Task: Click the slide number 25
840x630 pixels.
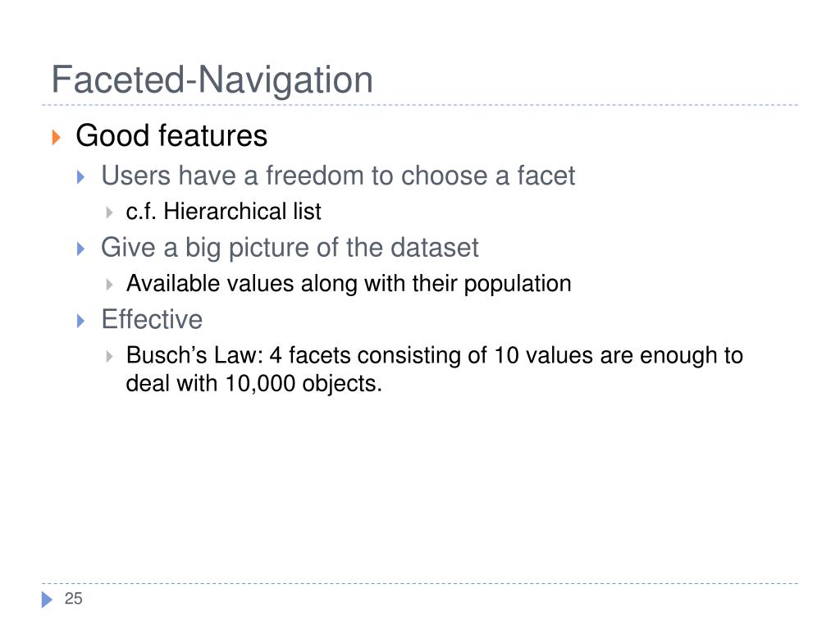Action: coord(73,599)
